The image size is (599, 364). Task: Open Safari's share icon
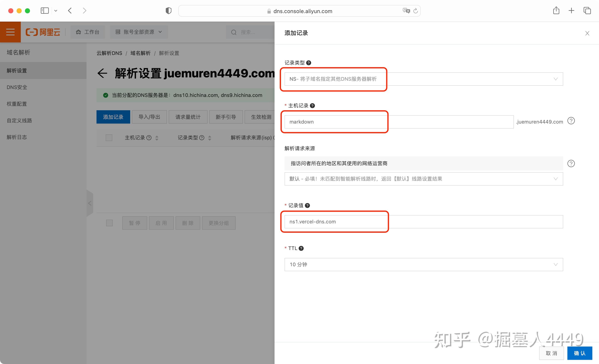click(x=556, y=11)
